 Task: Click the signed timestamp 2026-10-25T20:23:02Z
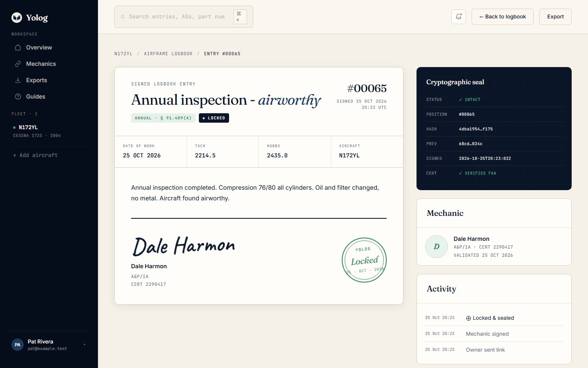[485, 158]
